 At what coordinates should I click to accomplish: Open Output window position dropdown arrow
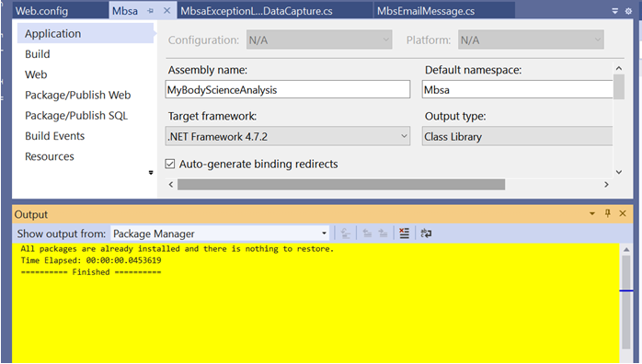click(592, 214)
